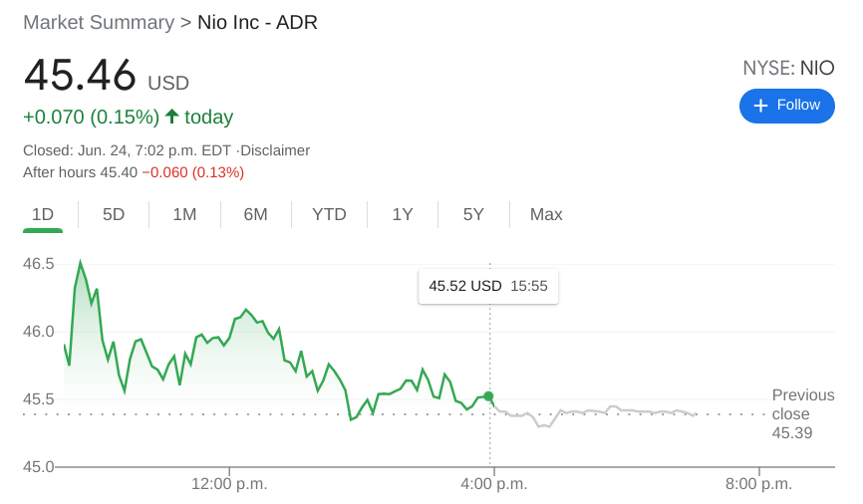Click the 45.52 USD chart tooltip
863x504 pixels.
[488, 286]
